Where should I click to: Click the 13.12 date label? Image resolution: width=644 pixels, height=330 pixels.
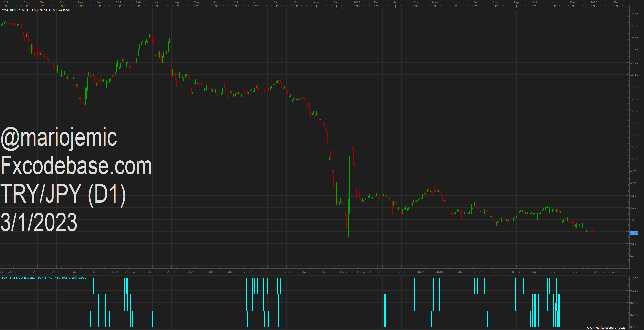[x=344, y=272]
